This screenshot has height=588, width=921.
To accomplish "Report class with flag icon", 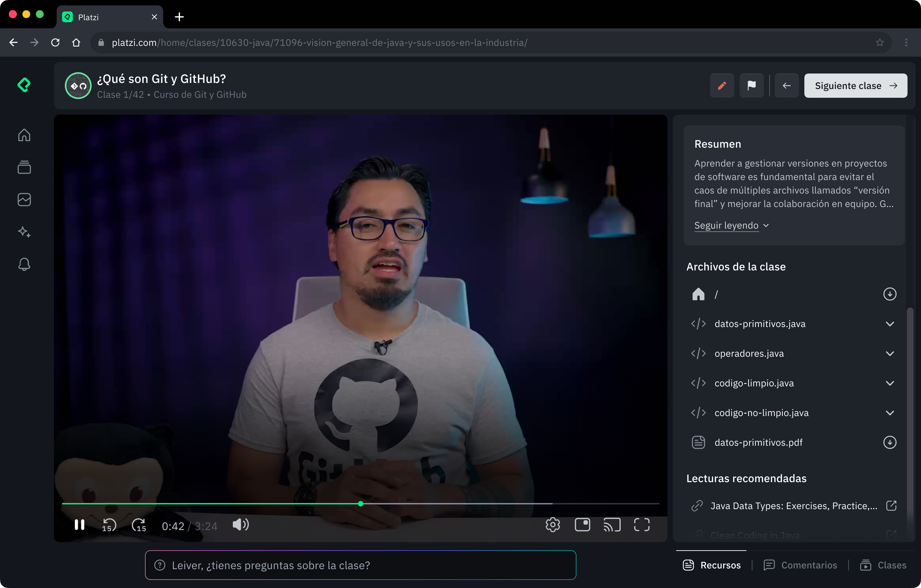I will [751, 86].
